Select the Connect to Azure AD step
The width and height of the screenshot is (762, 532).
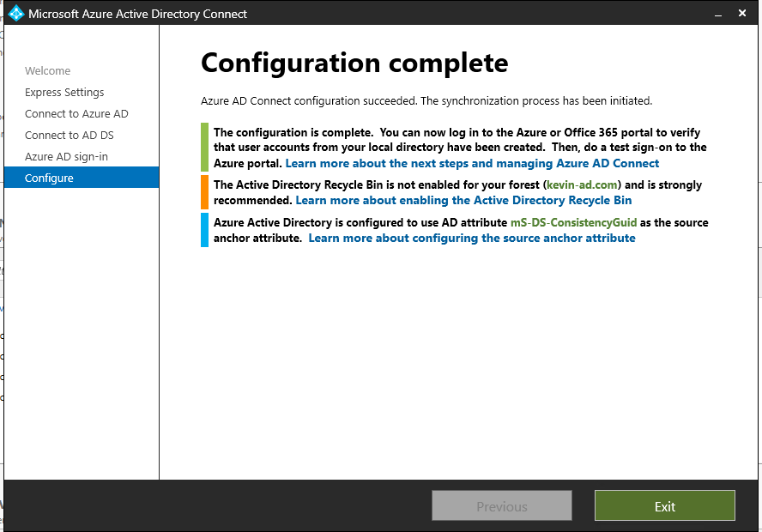77,113
